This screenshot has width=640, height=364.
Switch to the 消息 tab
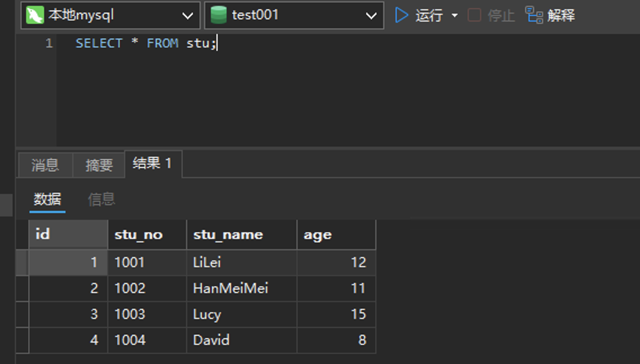(45, 165)
